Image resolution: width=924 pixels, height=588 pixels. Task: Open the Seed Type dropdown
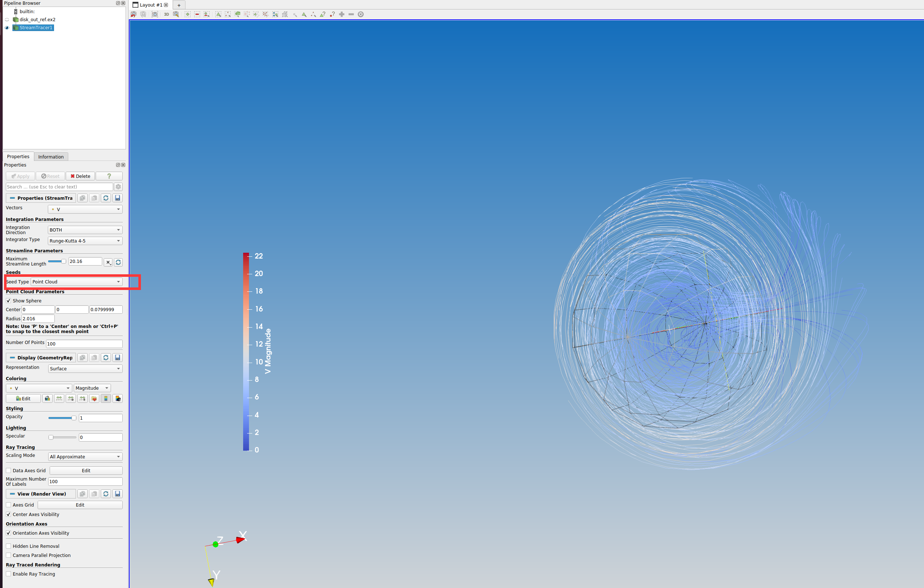pos(76,281)
